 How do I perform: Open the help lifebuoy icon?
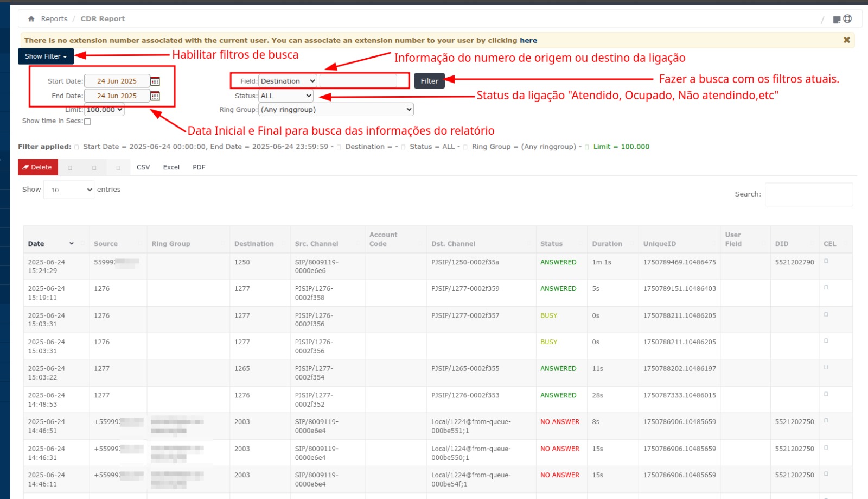tap(847, 19)
